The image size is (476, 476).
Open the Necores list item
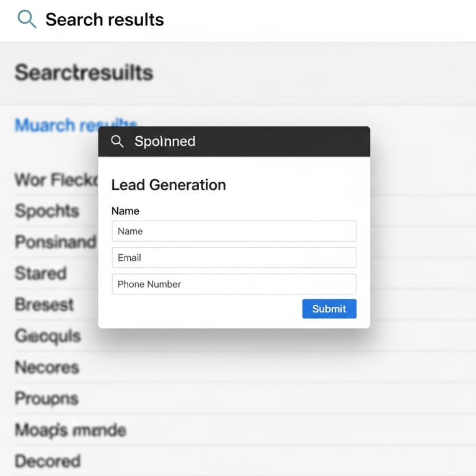(47, 367)
